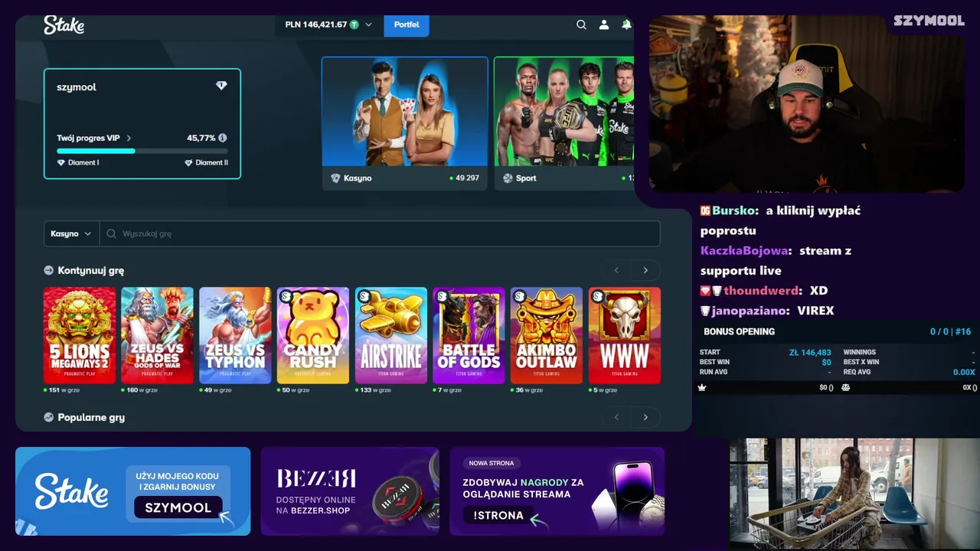Open Airstrike game

(x=391, y=335)
